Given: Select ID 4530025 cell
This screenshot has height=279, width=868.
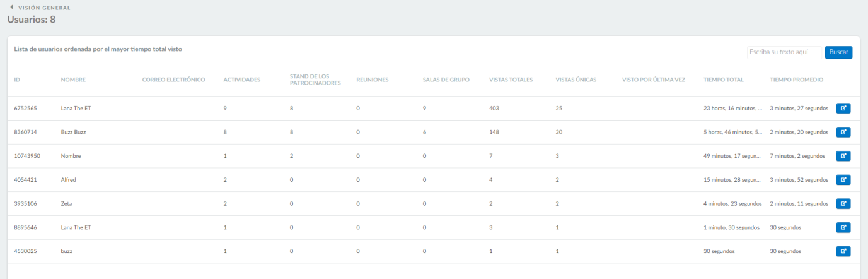Looking at the screenshot, I should click(x=25, y=251).
